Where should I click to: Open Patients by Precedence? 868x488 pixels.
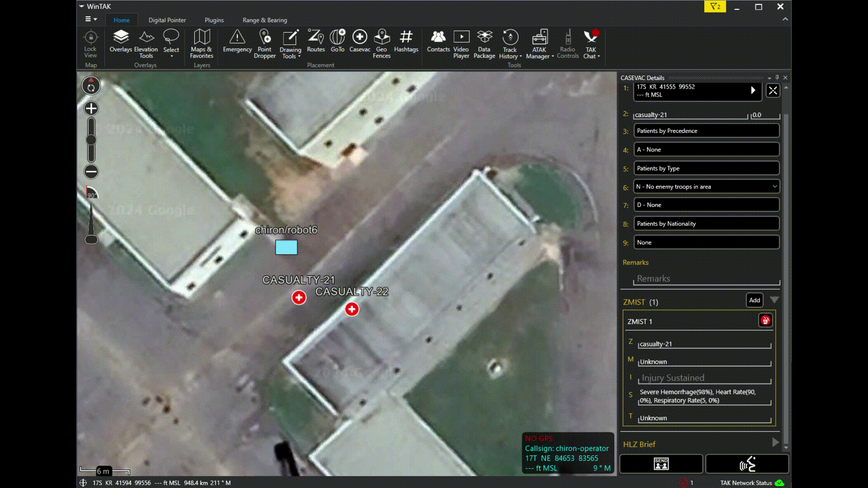pos(707,131)
